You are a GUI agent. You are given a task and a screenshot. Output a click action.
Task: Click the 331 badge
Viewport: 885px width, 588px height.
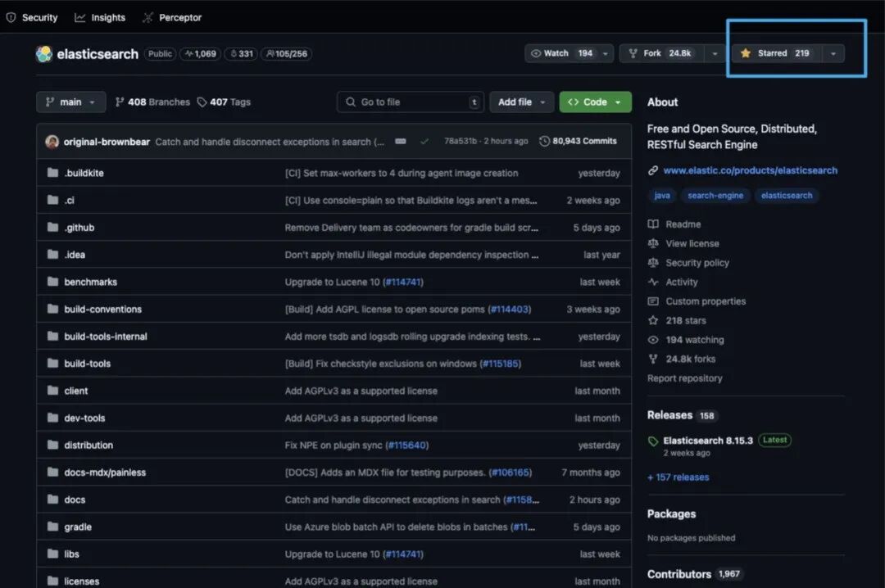pyautogui.click(x=241, y=53)
